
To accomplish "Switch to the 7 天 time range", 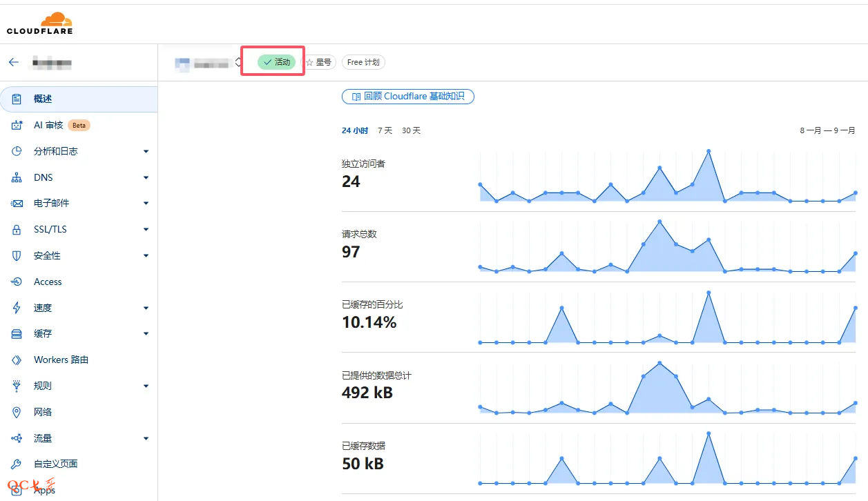I will pyautogui.click(x=385, y=130).
